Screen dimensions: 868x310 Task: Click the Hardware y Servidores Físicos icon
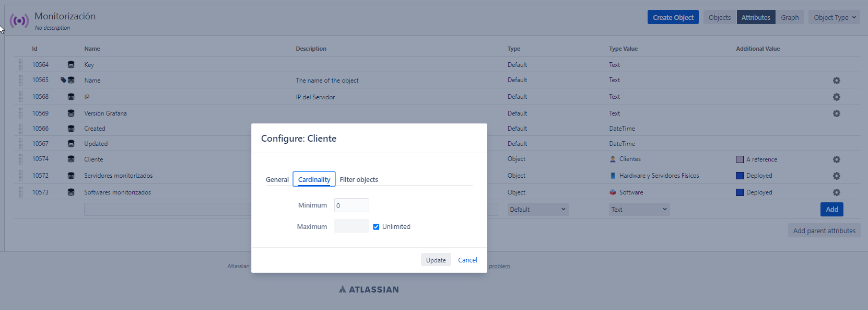point(613,176)
